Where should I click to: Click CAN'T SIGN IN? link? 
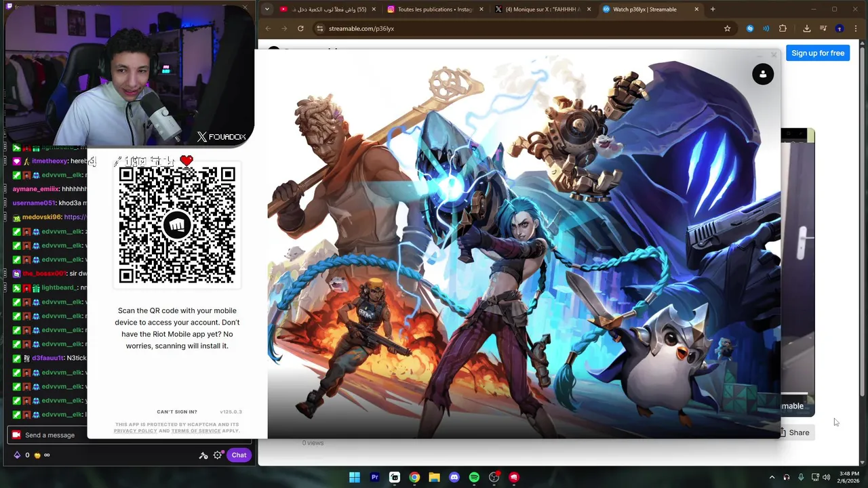pyautogui.click(x=177, y=412)
